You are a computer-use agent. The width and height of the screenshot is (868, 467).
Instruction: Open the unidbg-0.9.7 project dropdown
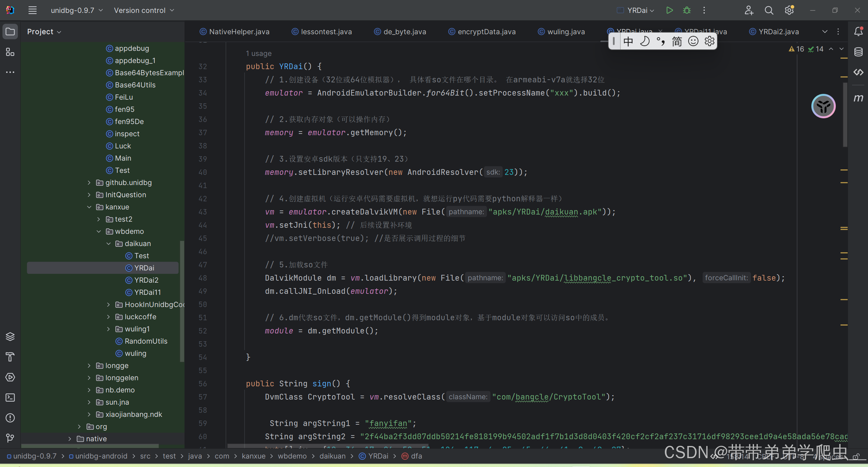pyautogui.click(x=77, y=10)
